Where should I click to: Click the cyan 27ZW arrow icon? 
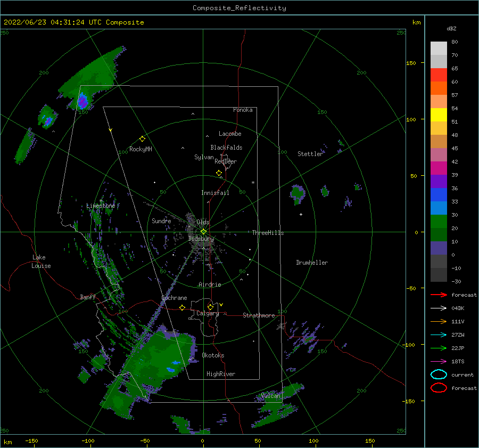tap(439, 335)
